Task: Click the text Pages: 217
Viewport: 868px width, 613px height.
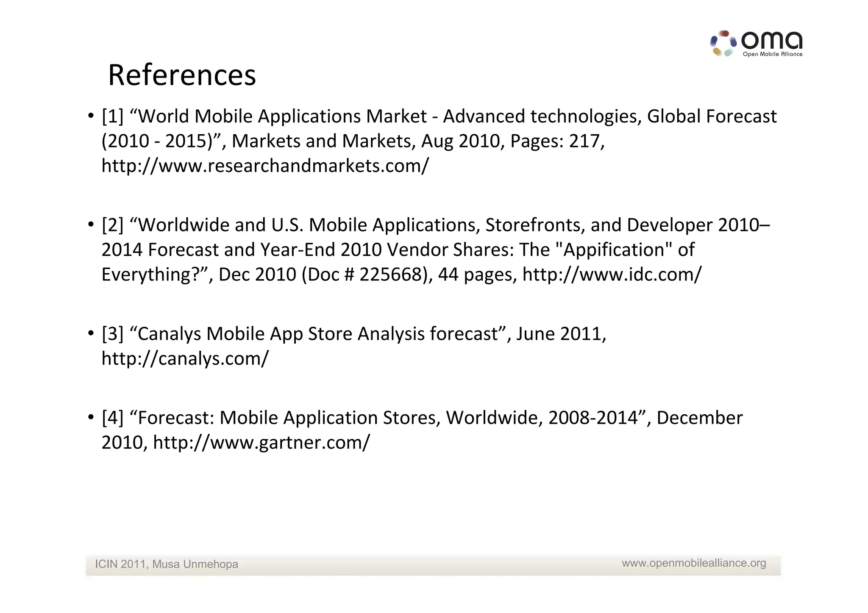Action: pyautogui.click(x=555, y=141)
